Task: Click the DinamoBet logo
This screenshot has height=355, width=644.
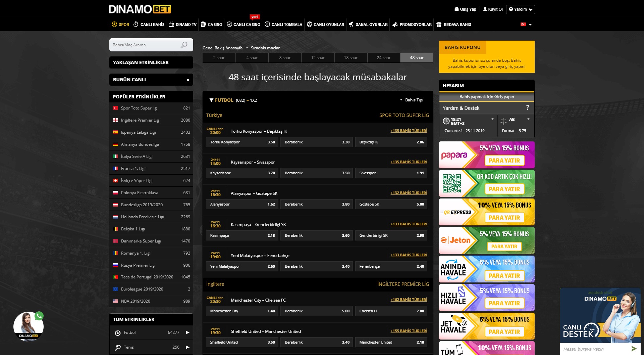Action: tap(140, 9)
